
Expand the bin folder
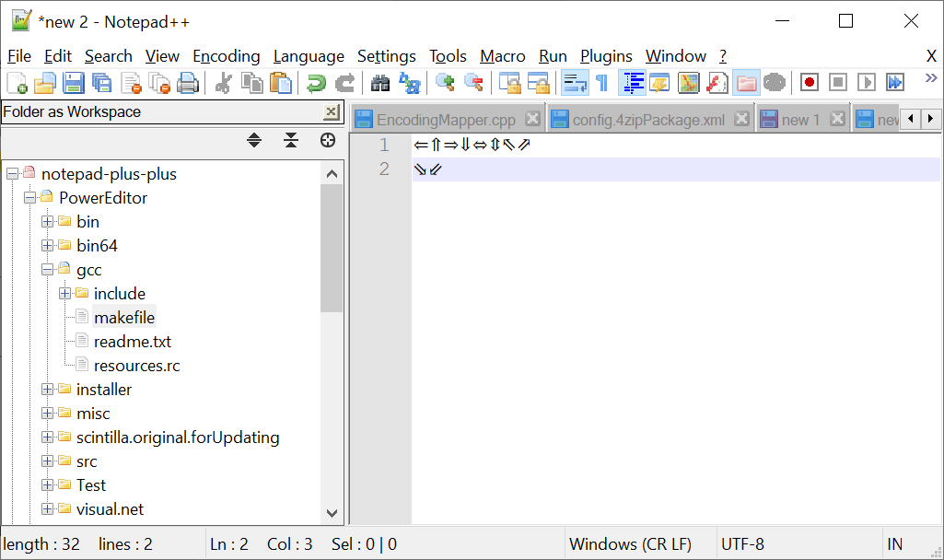coord(47,222)
